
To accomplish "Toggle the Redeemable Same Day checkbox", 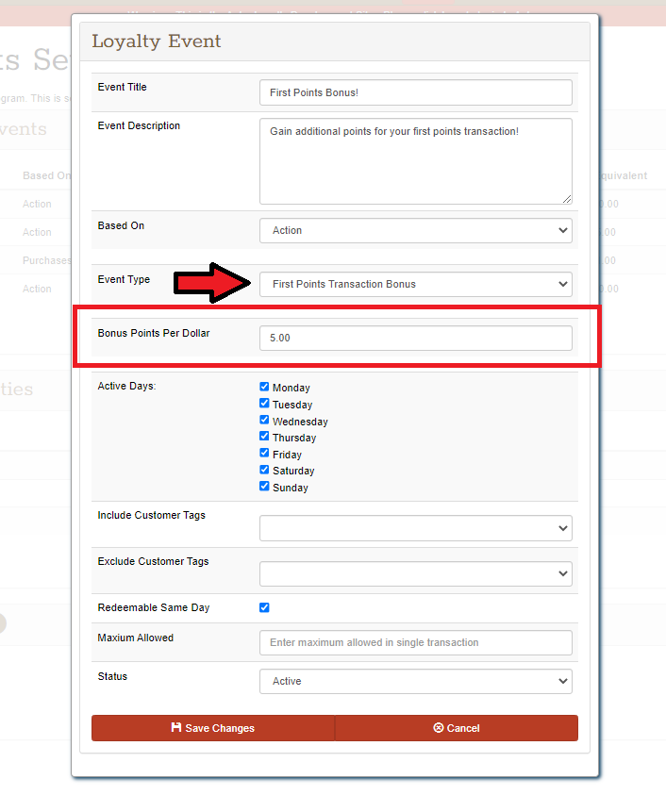I will coord(264,607).
